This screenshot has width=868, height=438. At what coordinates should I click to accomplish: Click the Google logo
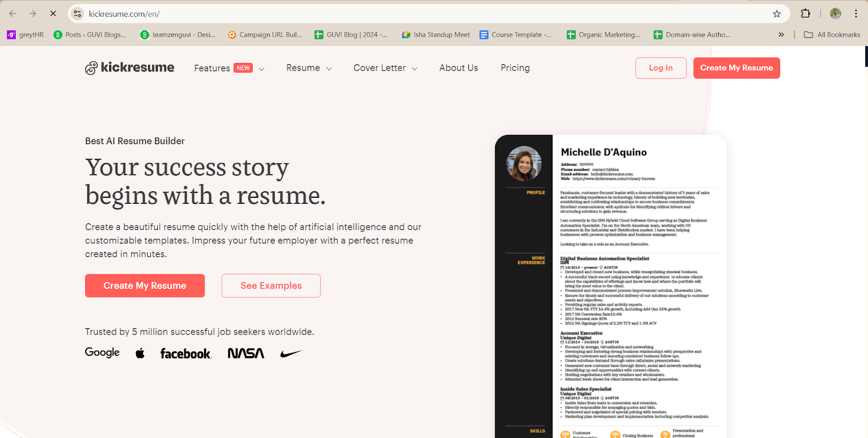pos(102,353)
